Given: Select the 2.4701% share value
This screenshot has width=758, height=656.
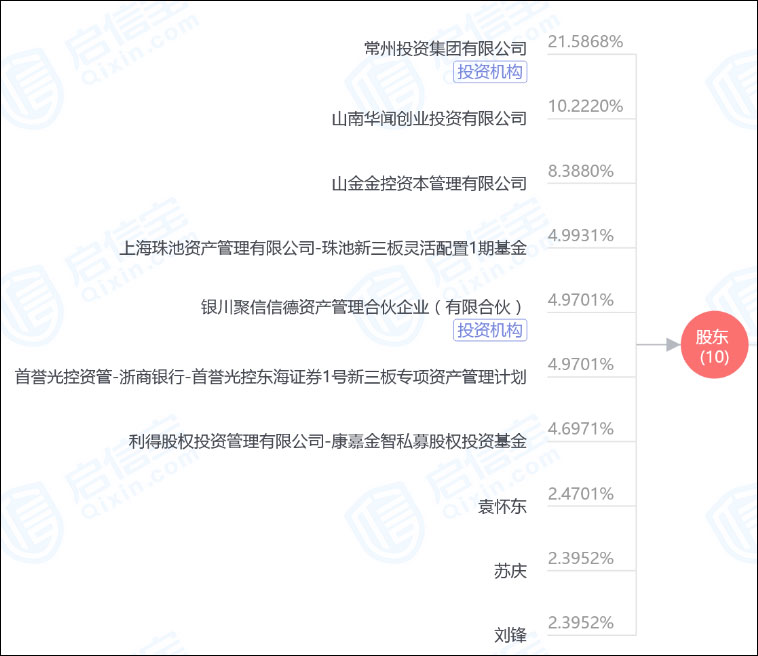Looking at the screenshot, I should [x=581, y=494].
